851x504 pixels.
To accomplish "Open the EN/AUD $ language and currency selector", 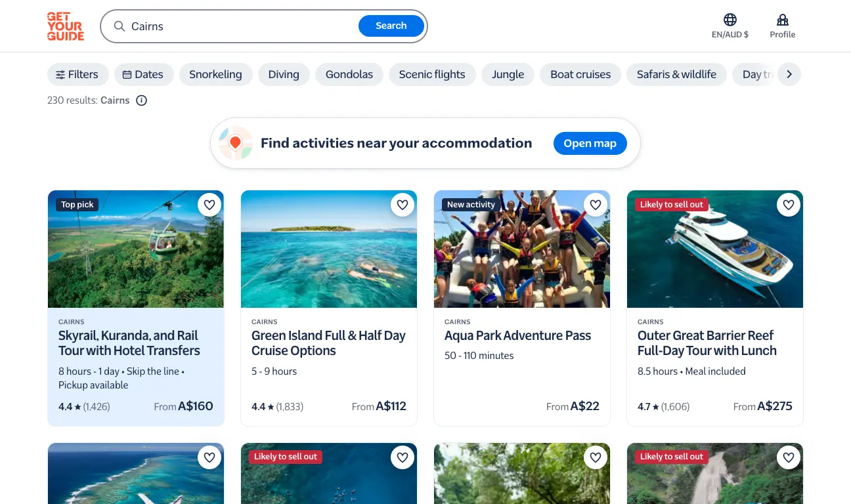I will [730, 26].
